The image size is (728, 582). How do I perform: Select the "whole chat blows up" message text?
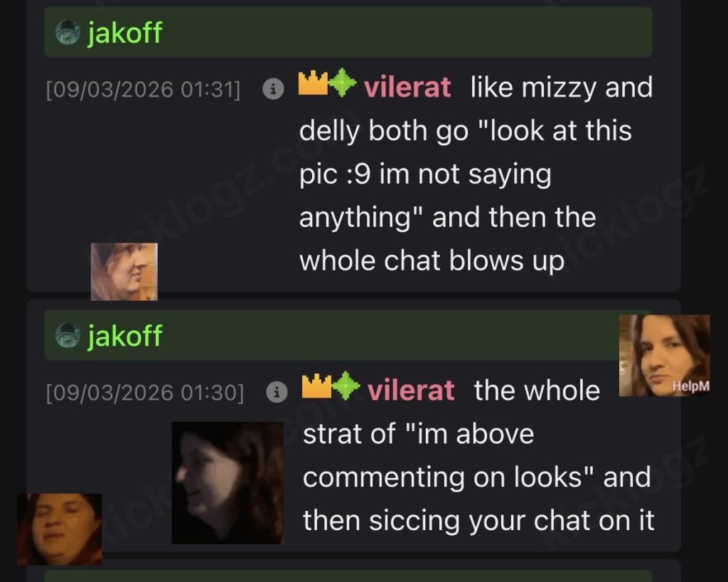coord(432,261)
